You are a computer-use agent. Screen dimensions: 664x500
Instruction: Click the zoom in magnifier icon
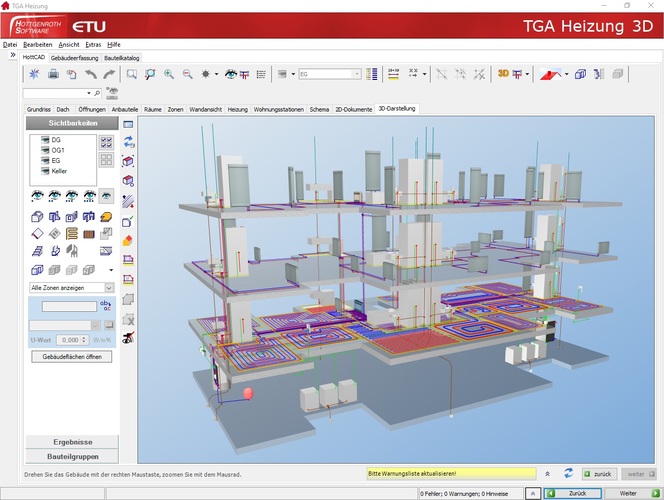pyautogui.click(x=168, y=74)
